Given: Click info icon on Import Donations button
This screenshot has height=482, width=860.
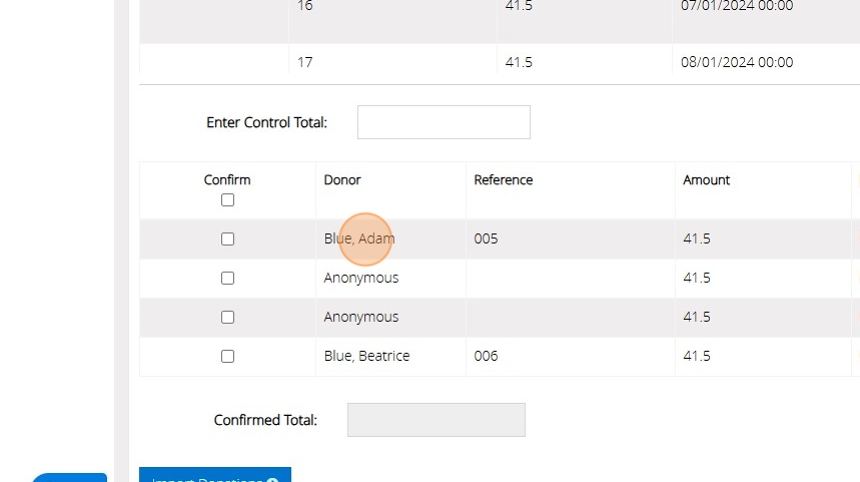Looking at the screenshot, I should click(x=272, y=480).
